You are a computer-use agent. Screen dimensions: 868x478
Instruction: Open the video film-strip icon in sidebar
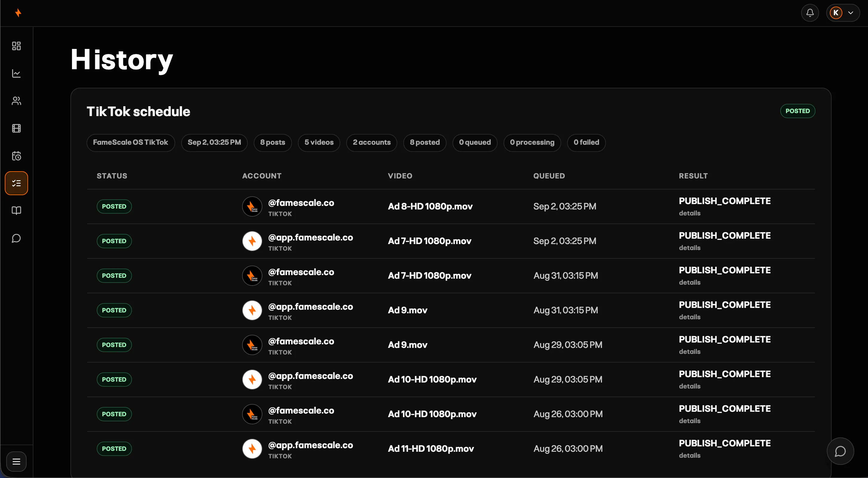pyautogui.click(x=16, y=128)
